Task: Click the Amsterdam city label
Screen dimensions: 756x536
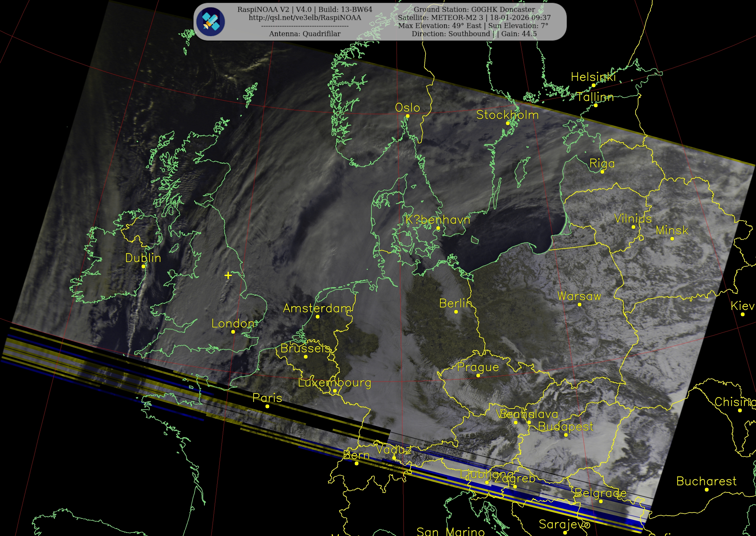Action: [x=317, y=308]
